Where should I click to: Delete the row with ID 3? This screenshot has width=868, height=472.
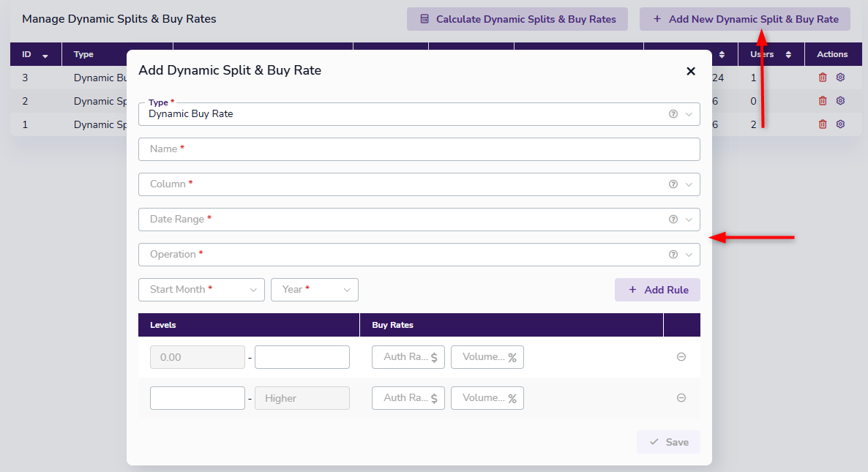823,78
